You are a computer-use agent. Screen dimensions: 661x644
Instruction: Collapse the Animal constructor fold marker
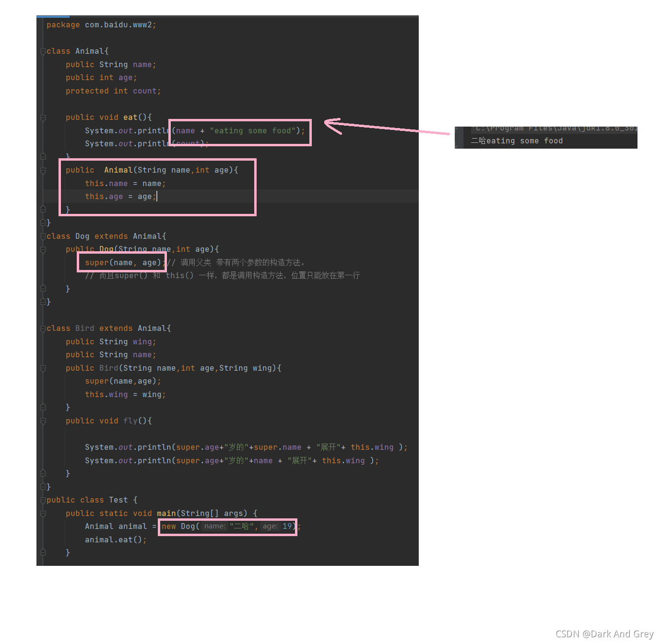click(x=43, y=170)
